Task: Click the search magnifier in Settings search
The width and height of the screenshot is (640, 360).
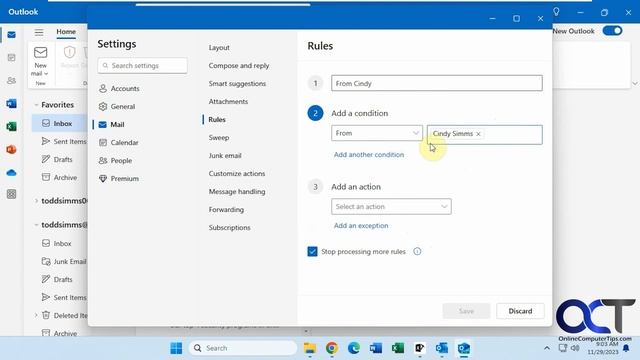Action: coord(105,65)
